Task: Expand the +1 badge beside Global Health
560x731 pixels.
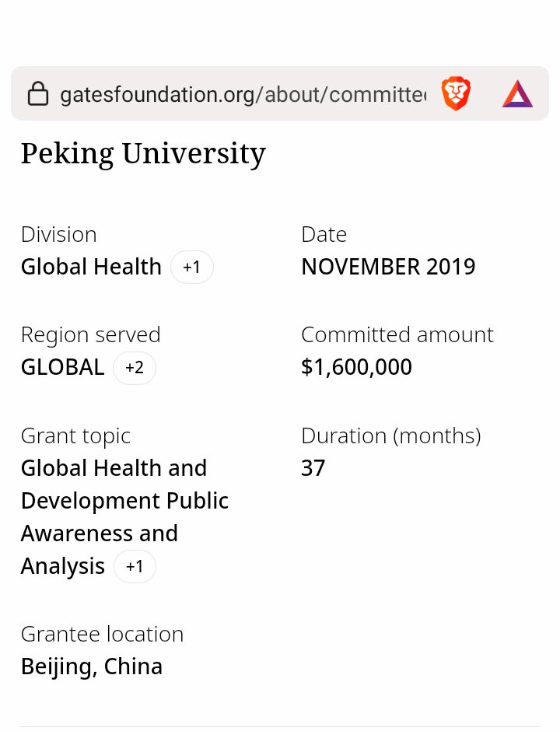Action: tap(191, 268)
